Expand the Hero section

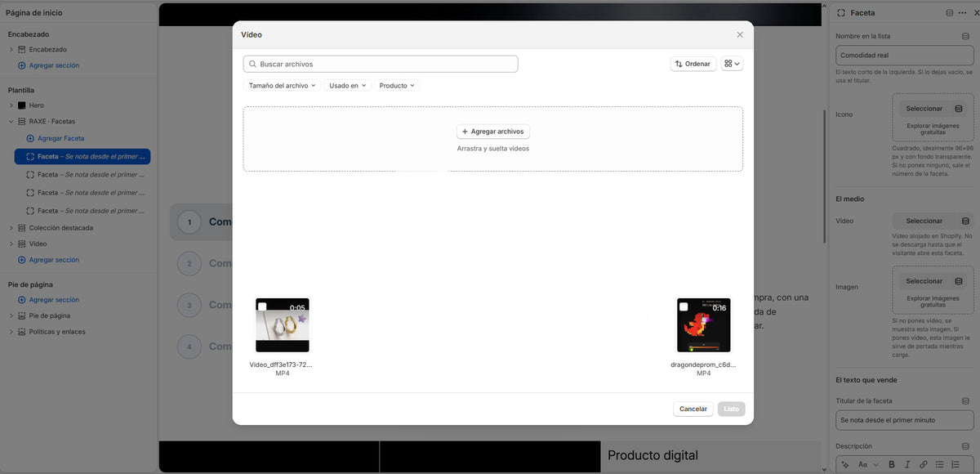(x=11, y=105)
